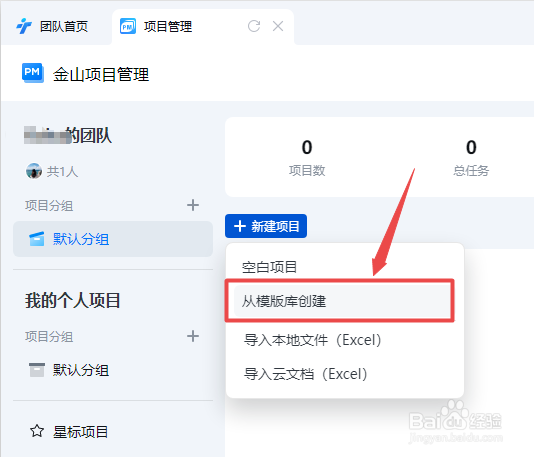
Task: Close the 项目管理 tab
Action: (x=278, y=26)
